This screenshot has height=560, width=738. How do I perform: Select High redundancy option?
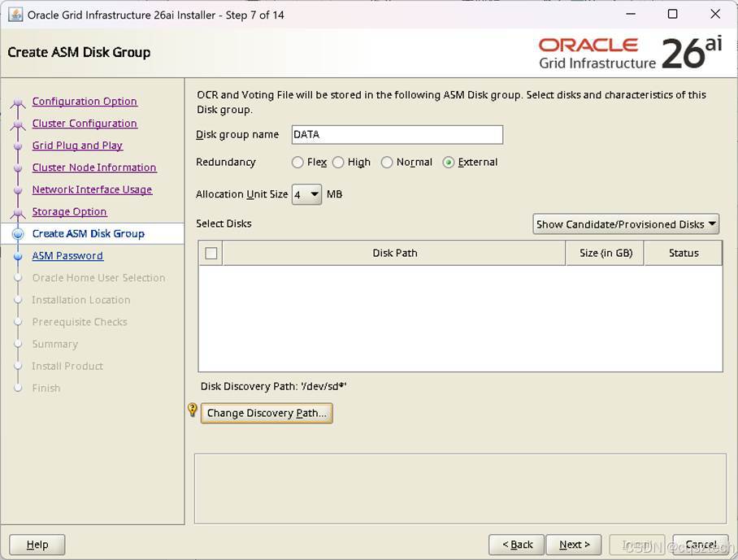click(x=338, y=163)
